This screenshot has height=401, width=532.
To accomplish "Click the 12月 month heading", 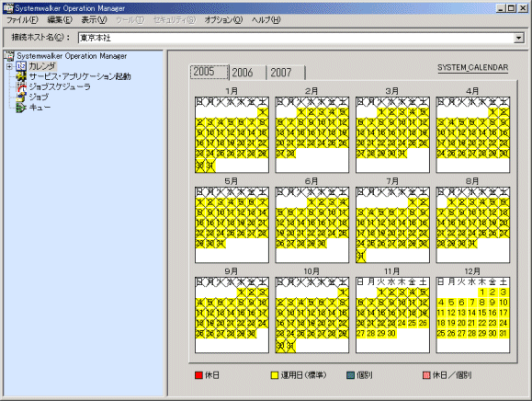I will pos(472,271).
